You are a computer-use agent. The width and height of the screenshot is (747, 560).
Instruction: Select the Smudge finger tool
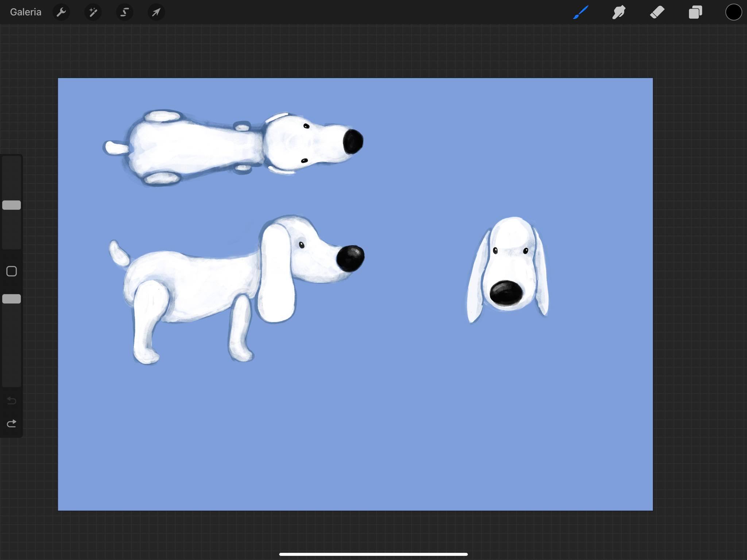click(x=619, y=12)
